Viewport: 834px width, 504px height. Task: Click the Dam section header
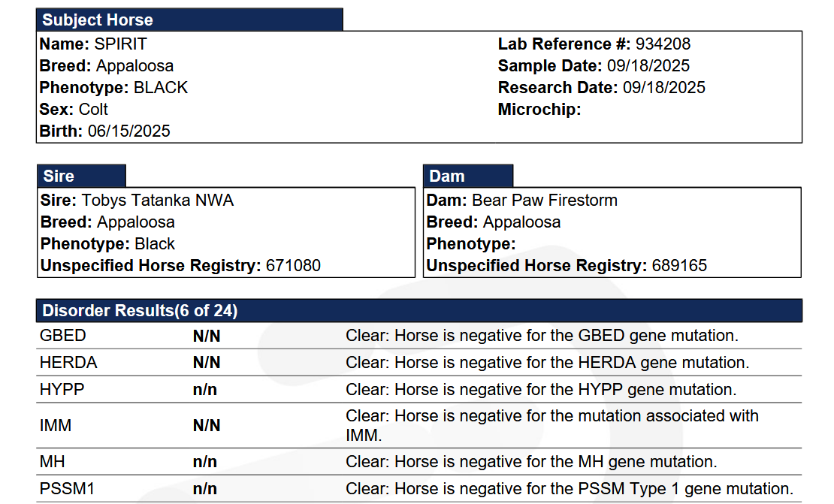click(x=447, y=177)
